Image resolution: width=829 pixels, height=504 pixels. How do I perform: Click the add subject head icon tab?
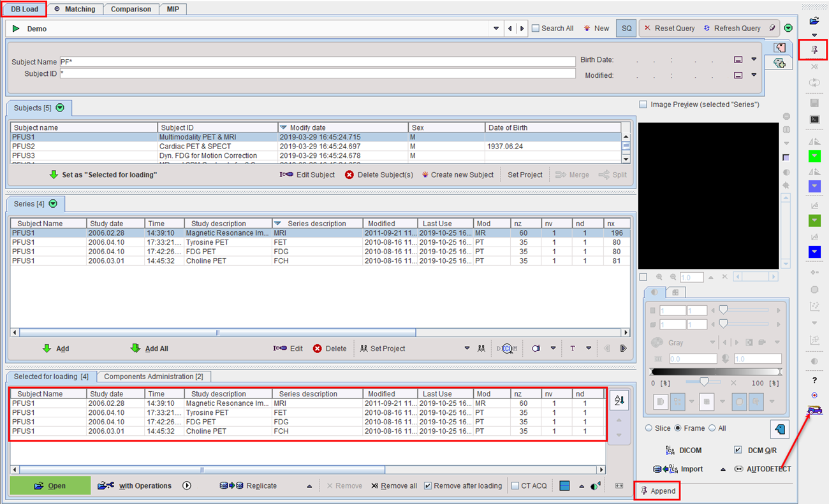pos(779,62)
